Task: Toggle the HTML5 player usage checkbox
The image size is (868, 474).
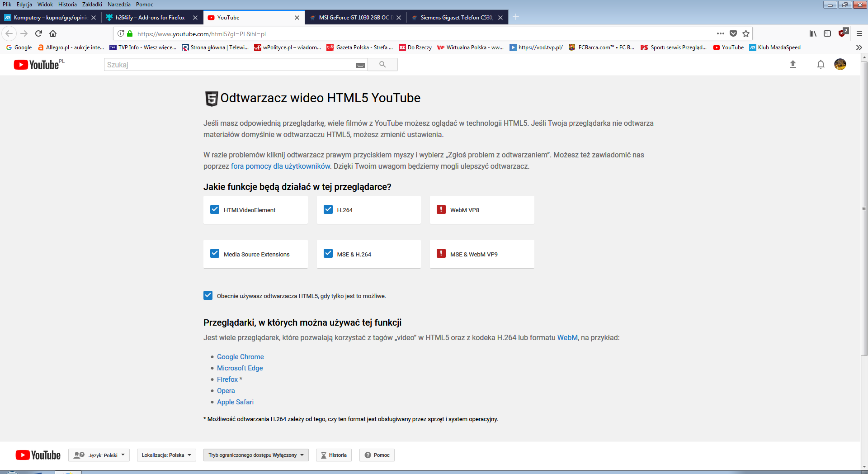Action: 208,296
